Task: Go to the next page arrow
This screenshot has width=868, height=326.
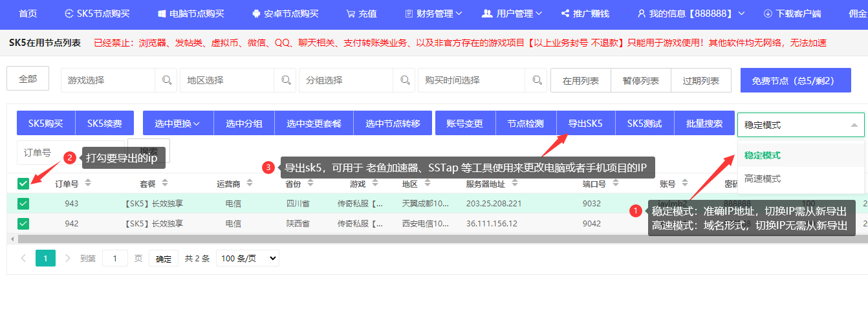Action: (x=67, y=259)
